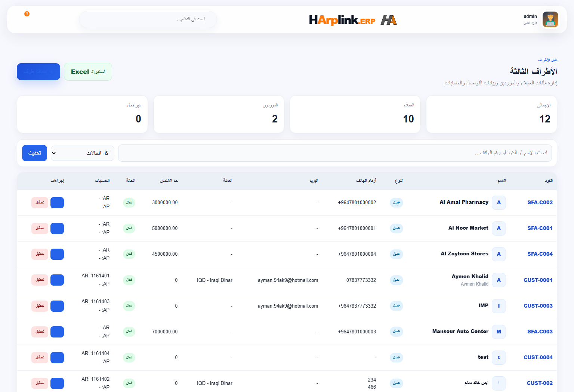Click the الموردون suppliers card showing 2
574x392 pixels.
(219, 114)
